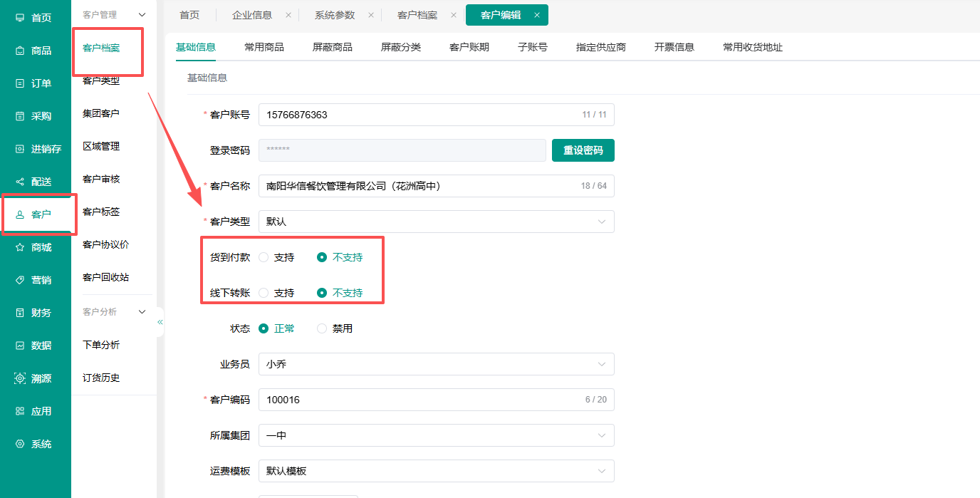980x498 pixels.
Task: Open the 应用 grid icon in sidebar
Action: [x=20, y=411]
